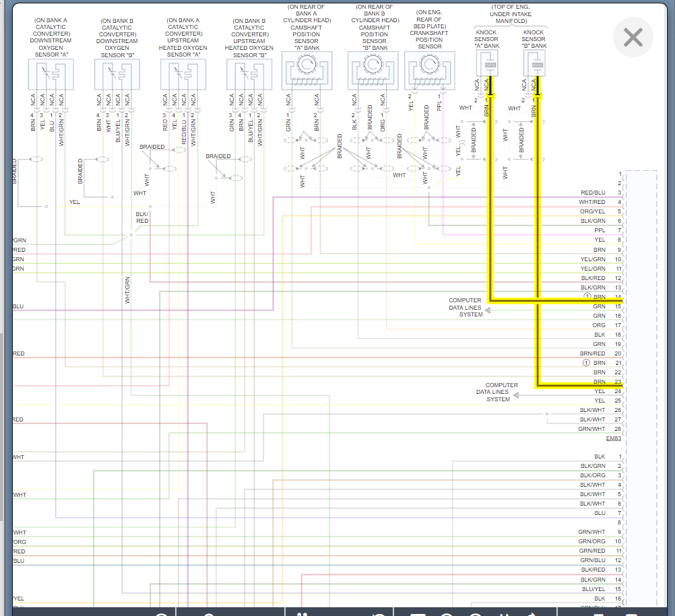Click the "BLK/ORG" wire label at pin 3
675x616 pixels.
pos(593,475)
